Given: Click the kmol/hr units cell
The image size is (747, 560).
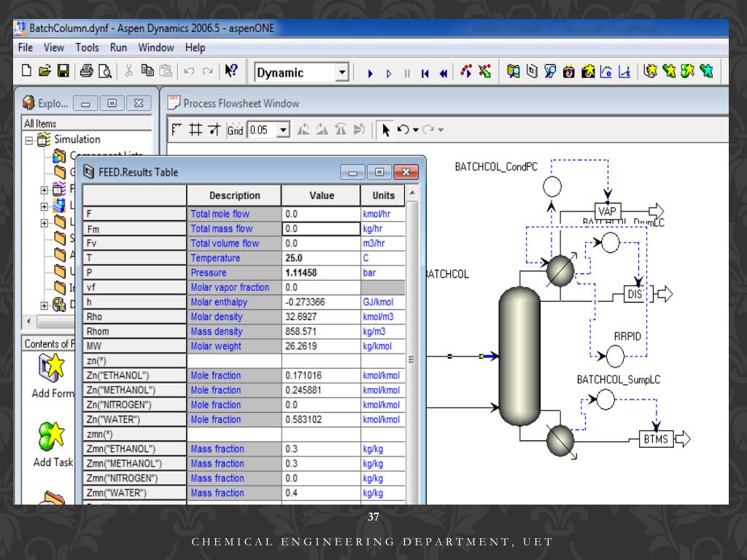Looking at the screenshot, I should [383, 214].
